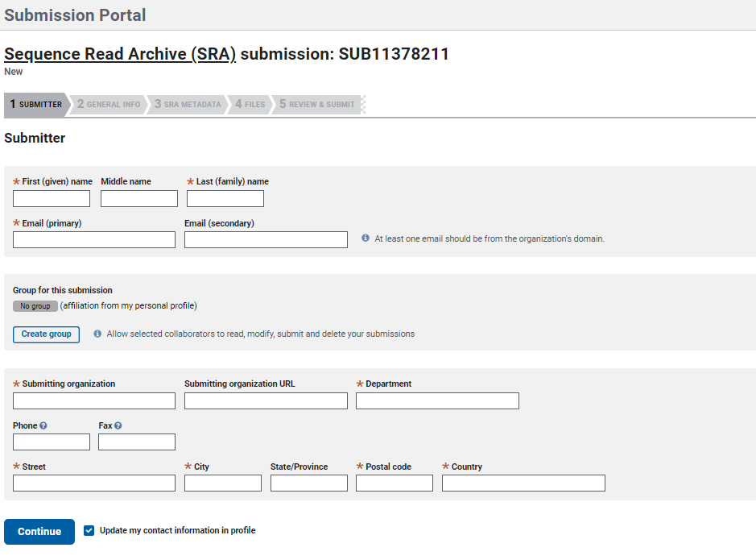Click the No group badge

(x=35, y=306)
